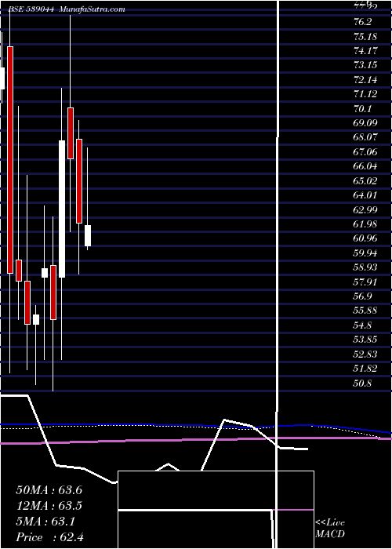Select the 52.83 price axis label
Viewport: 392px width, 549px height.
366,354
